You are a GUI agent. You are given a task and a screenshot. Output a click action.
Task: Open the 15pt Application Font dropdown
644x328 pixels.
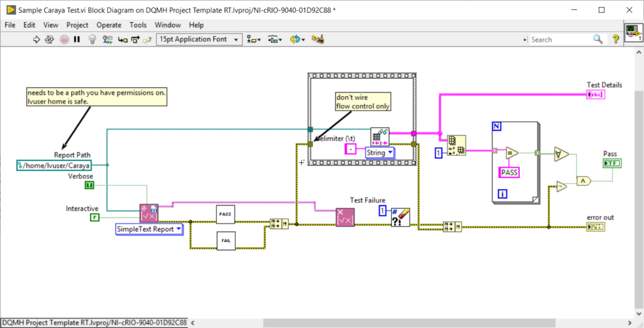click(198, 40)
